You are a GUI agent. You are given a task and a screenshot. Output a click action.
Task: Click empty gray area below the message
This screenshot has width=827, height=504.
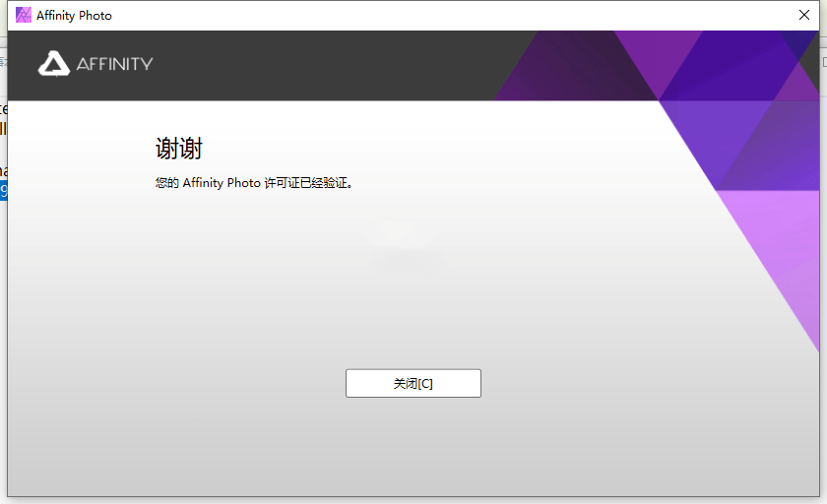pyautogui.click(x=394, y=285)
